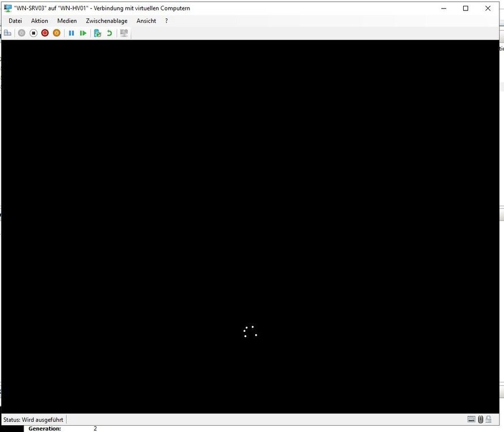Pause the running virtual machine

point(71,33)
